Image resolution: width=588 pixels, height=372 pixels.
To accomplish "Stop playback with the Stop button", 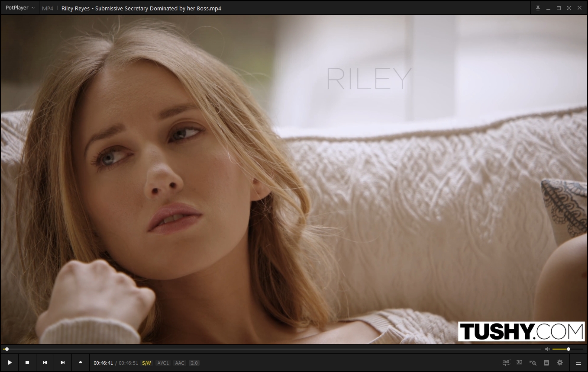I will [x=27, y=362].
